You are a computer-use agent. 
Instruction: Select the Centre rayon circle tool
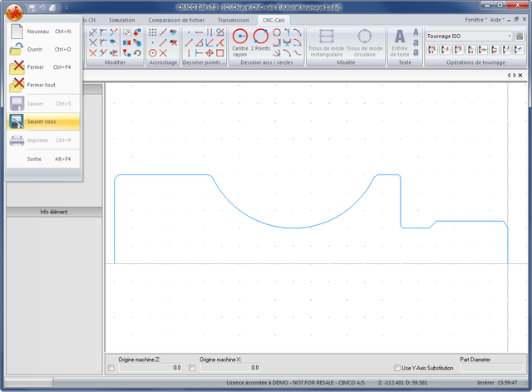(x=240, y=42)
